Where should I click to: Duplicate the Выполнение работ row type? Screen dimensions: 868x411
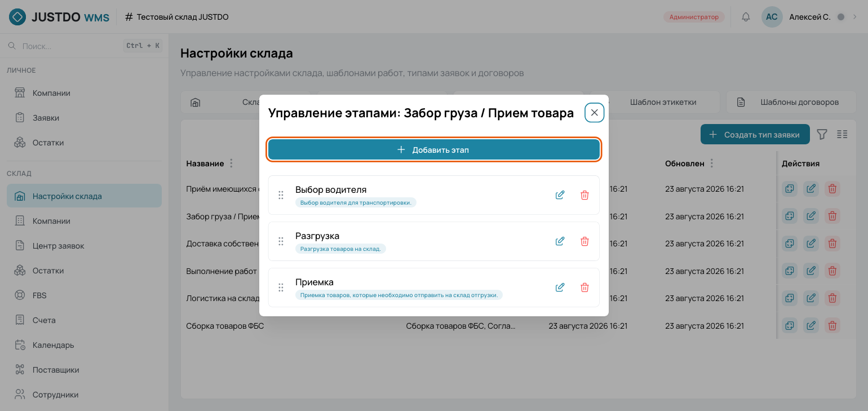[790, 271]
